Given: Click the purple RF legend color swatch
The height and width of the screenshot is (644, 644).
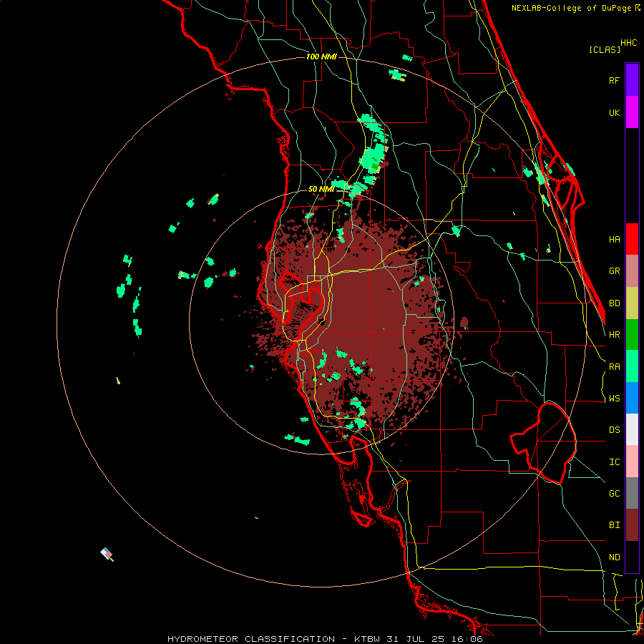Looking at the screenshot, I should click(632, 79).
